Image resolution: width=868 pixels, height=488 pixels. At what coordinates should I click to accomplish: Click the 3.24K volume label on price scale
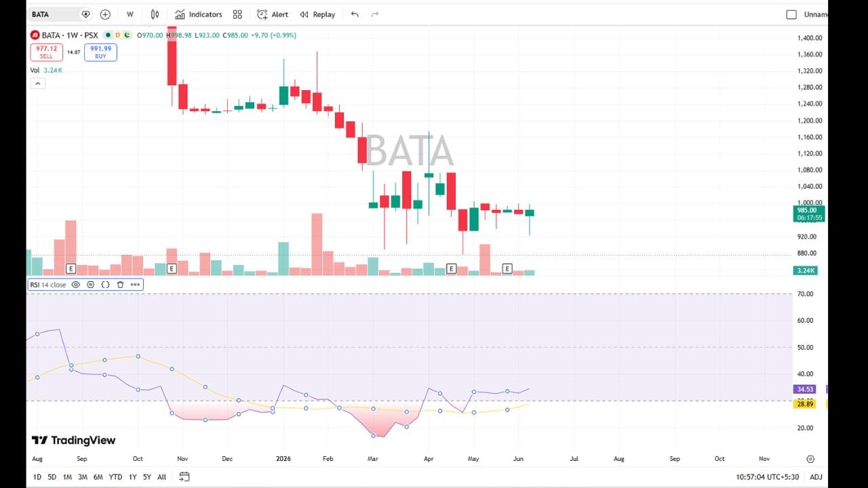806,270
